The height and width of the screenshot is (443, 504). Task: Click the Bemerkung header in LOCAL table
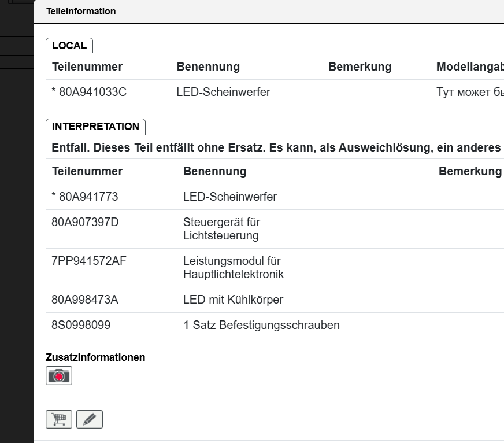(360, 67)
